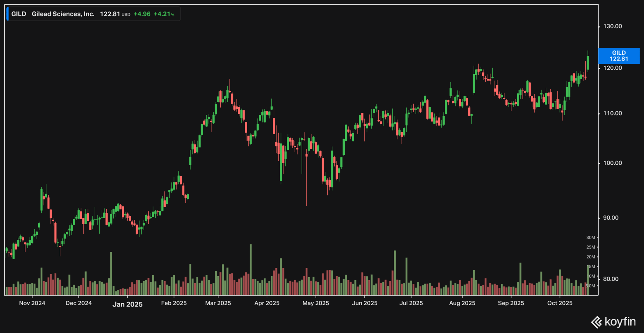Click the Jan 2025 date axis label
Viewport: 644px width, 333px height.
point(127,304)
